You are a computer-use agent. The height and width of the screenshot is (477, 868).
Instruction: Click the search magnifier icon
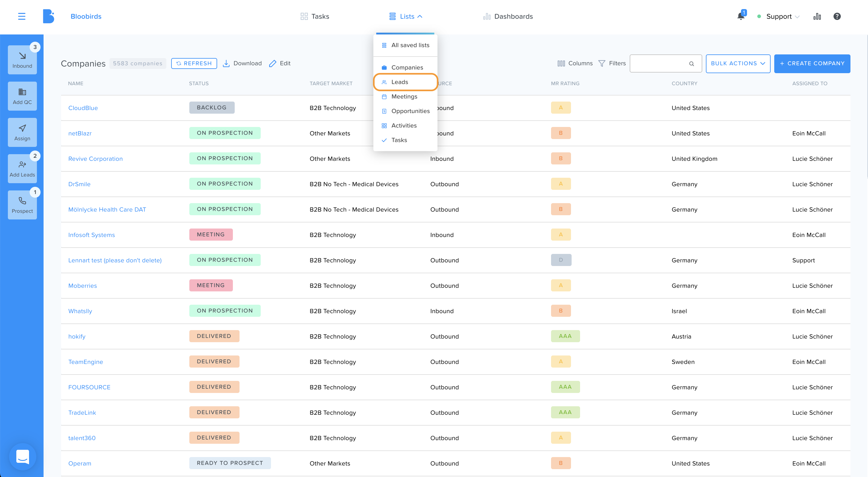[691, 63]
